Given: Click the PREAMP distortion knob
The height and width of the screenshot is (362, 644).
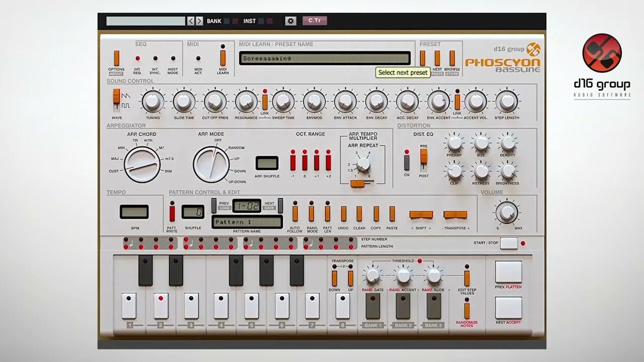Looking at the screenshot, I should 454,143.
